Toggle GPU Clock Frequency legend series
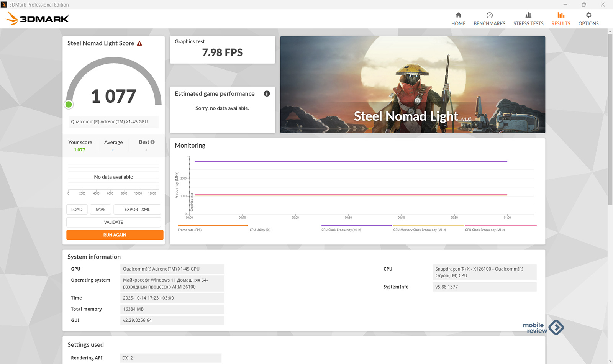The image size is (613, 364). (x=485, y=230)
